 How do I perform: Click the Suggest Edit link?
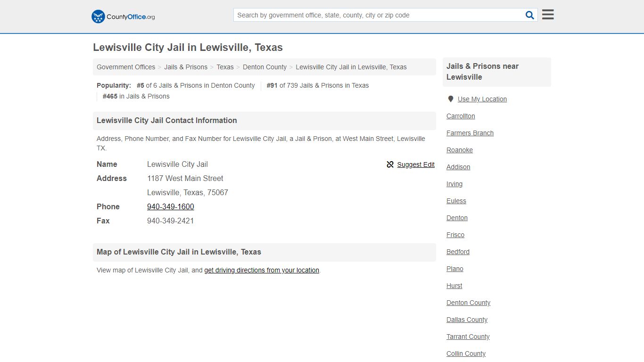tap(416, 165)
